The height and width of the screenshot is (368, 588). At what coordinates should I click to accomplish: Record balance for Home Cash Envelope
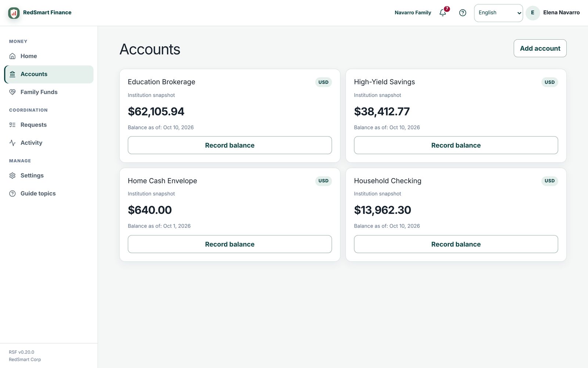click(x=230, y=244)
